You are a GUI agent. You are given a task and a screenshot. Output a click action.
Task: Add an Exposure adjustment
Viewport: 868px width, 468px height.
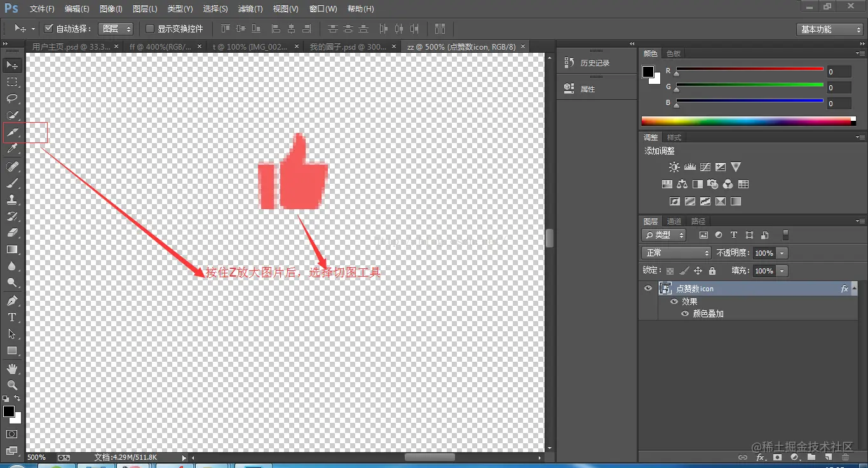coord(720,167)
